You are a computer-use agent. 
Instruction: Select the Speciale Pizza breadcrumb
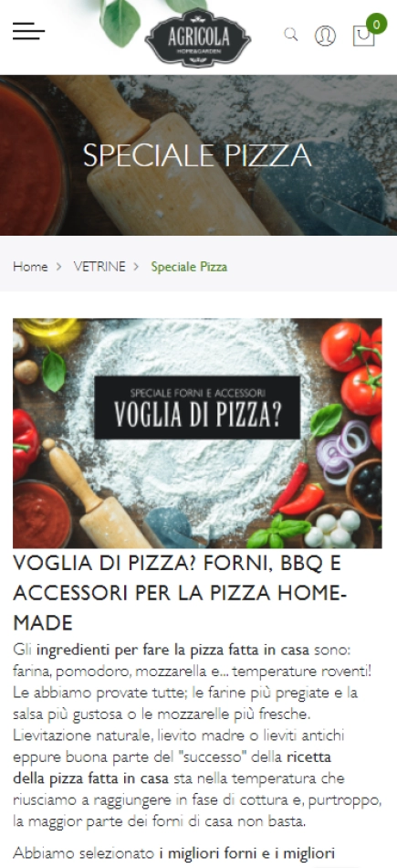189,267
